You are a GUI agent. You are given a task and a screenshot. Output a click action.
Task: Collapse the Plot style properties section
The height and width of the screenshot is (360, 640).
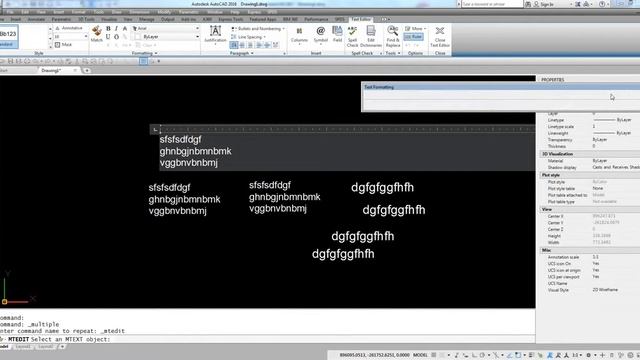(x=590, y=175)
